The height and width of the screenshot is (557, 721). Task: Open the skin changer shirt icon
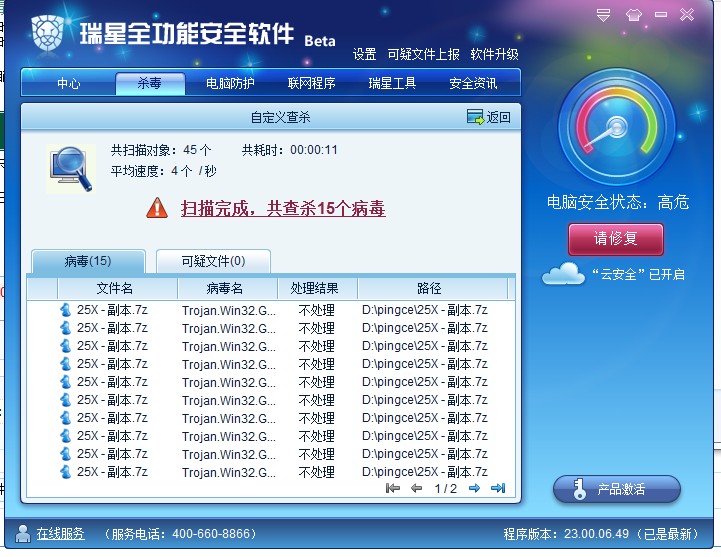pyautogui.click(x=634, y=15)
